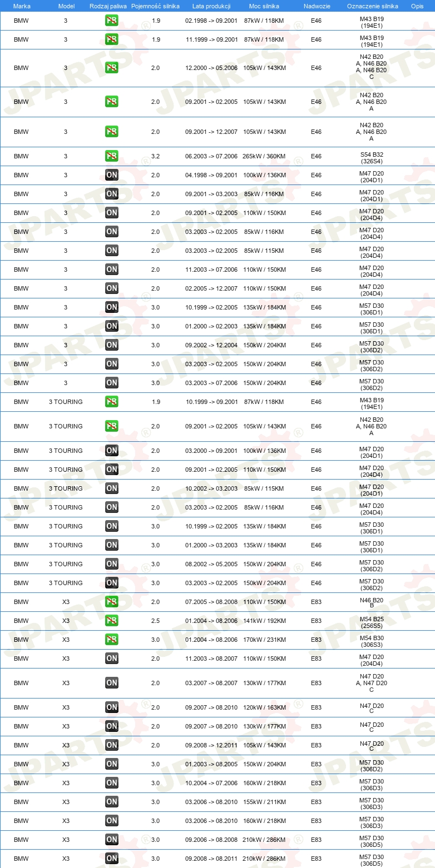Click the Rodzaj paliwa column header

click(108, 6)
